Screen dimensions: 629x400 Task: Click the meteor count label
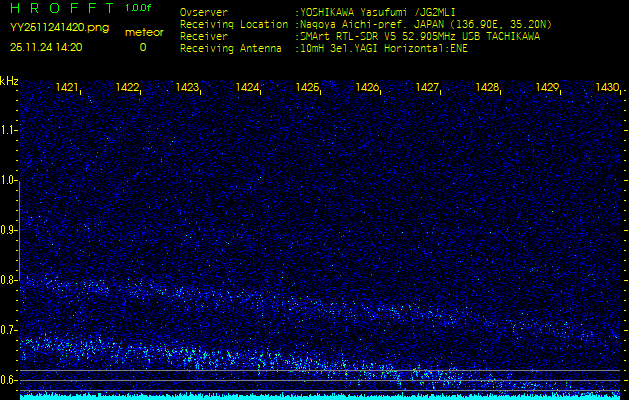point(142,32)
